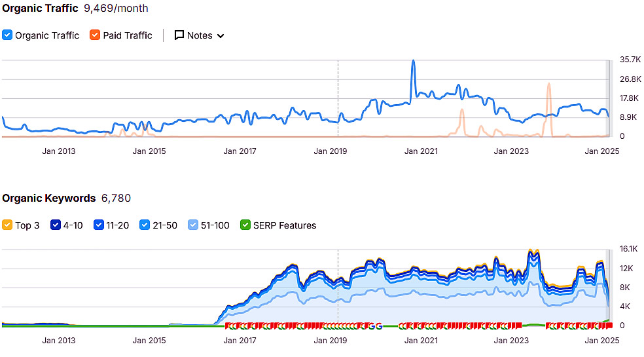Click the highest organic traffic peak near 2021

coord(413,62)
